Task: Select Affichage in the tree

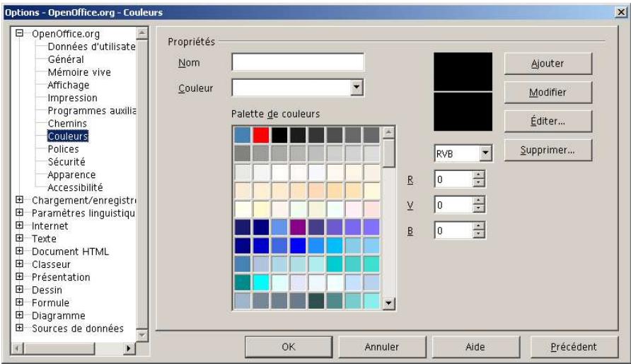Action: pyautogui.click(x=69, y=86)
